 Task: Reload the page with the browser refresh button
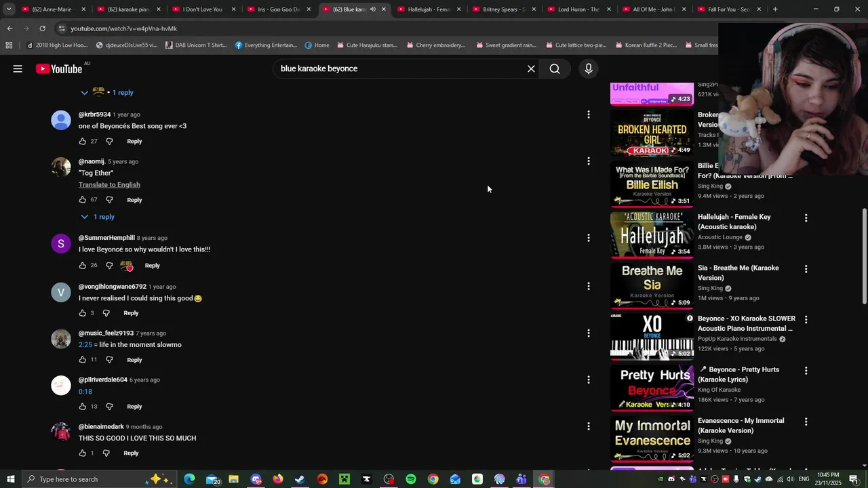(42, 28)
